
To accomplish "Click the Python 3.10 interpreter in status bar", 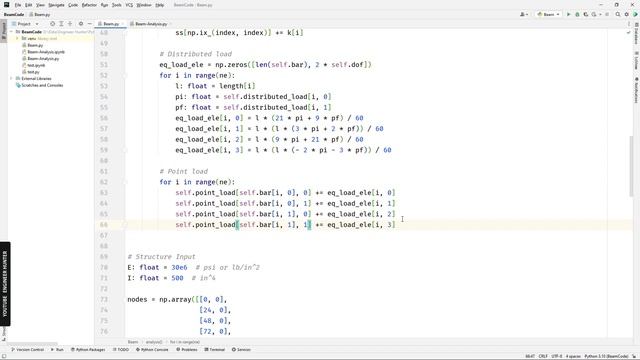I will [x=606, y=356].
